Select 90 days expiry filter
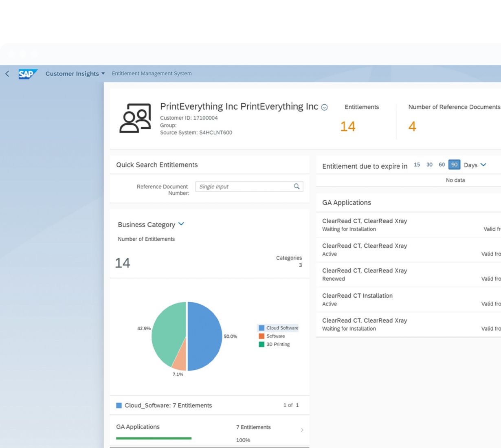Image resolution: width=501 pixels, height=448 pixels. (454, 165)
